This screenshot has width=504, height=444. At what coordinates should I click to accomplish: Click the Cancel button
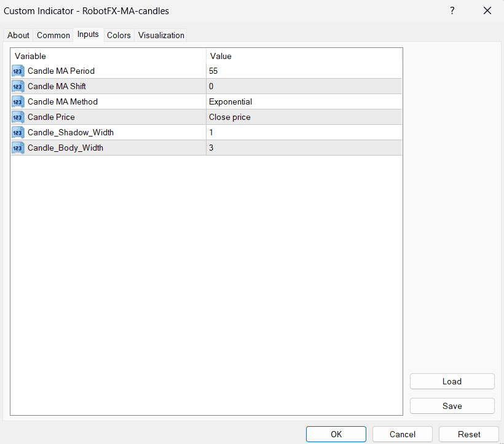point(403,434)
